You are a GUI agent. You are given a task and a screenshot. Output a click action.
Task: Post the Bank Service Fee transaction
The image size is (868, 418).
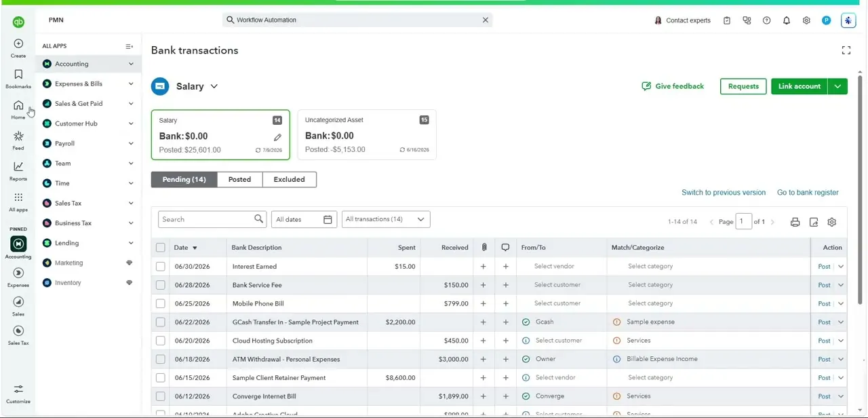point(824,285)
